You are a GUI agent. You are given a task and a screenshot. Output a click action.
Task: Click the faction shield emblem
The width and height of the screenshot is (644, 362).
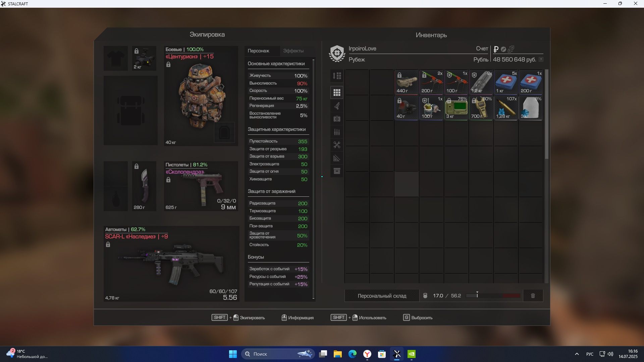click(337, 54)
